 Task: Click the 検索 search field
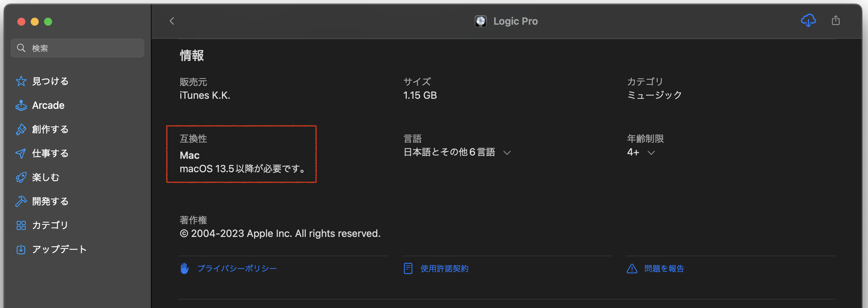click(84, 48)
